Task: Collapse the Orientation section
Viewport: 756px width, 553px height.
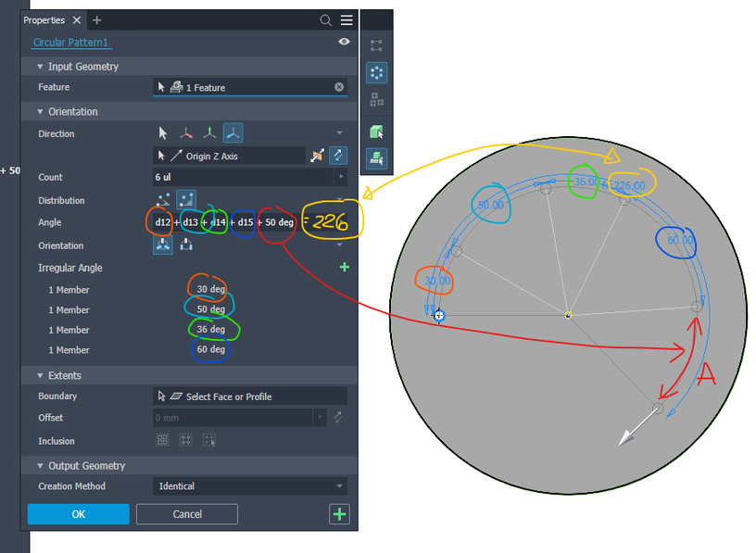Action: pos(40,112)
